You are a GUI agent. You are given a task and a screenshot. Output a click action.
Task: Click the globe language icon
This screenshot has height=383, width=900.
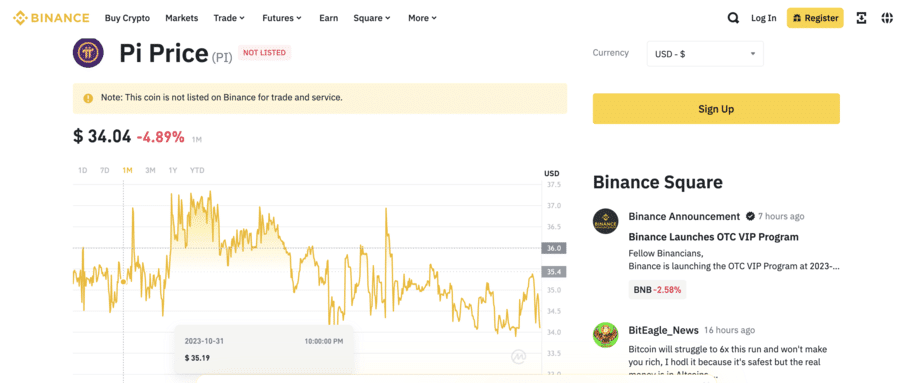[x=887, y=18]
